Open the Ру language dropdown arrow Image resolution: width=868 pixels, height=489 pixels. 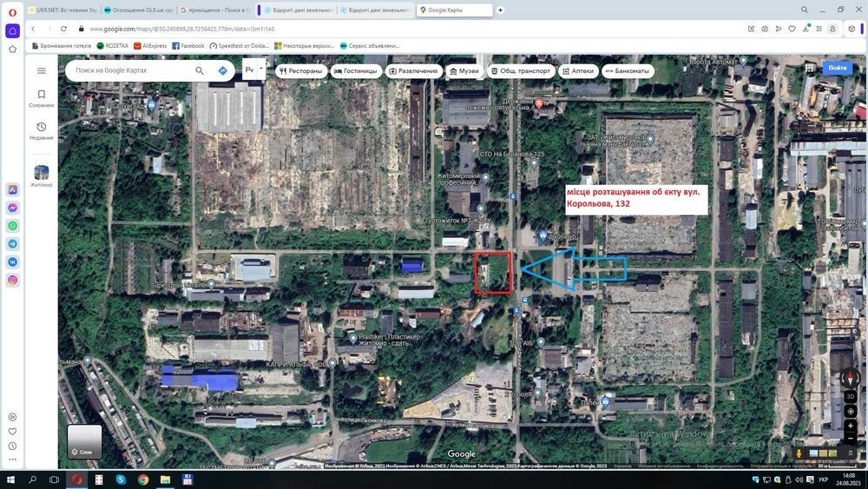(x=261, y=69)
